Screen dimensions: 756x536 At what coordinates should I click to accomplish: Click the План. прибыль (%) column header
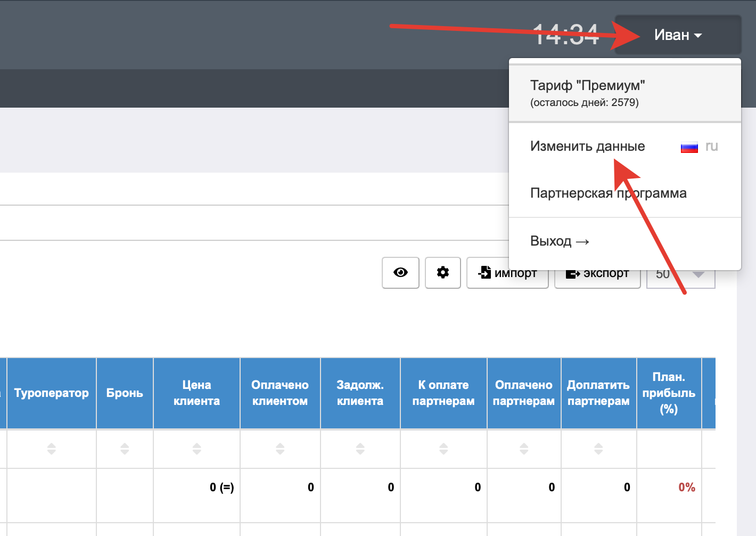click(x=669, y=393)
